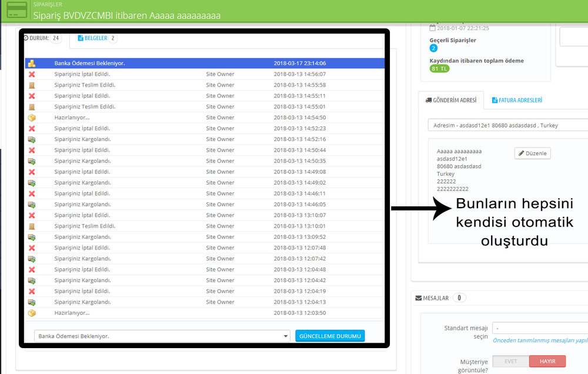Click the GÜNCELLEME DURUMU button
588x374 pixels.
tap(330, 336)
